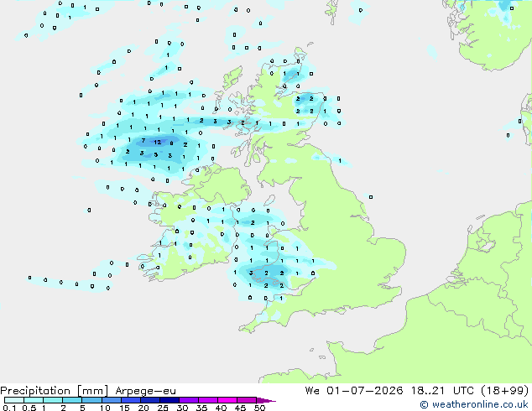Click the legend swatch for 25–30 mm
Image resolution: width=532 pixels, height=411 pixels.
(x=169, y=400)
